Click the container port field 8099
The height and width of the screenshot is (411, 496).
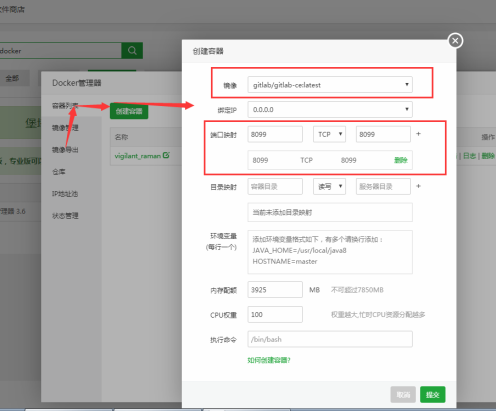[275, 134]
